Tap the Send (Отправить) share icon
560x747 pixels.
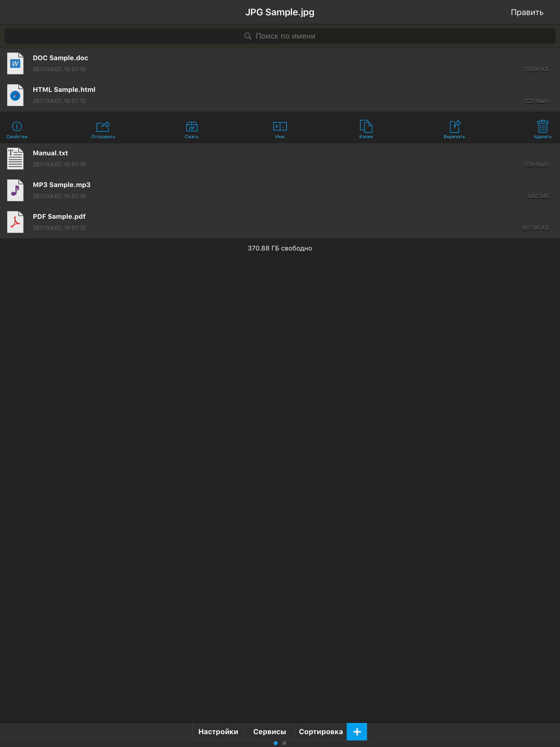pos(103,129)
